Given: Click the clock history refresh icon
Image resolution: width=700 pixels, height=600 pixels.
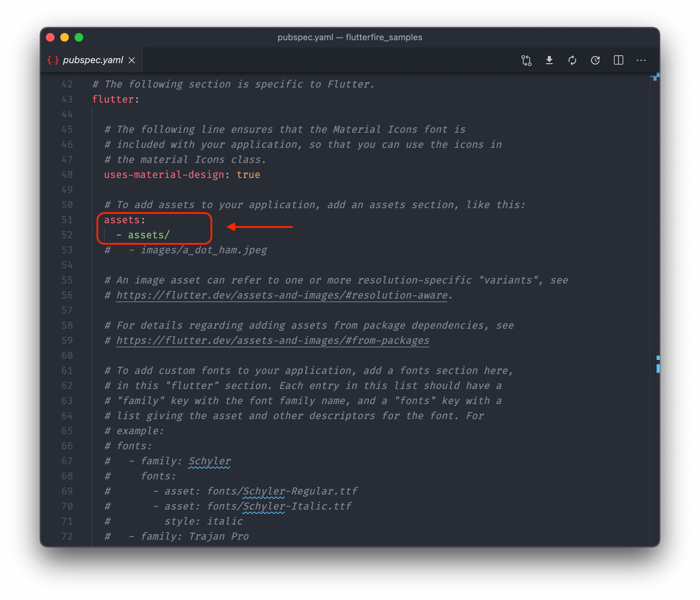Looking at the screenshot, I should click(x=595, y=60).
